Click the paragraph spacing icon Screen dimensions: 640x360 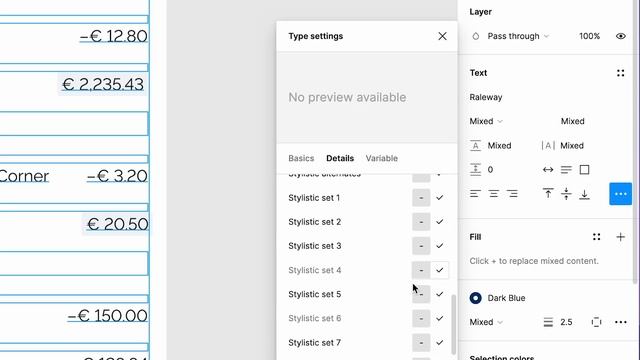pyautogui.click(x=476, y=170)
